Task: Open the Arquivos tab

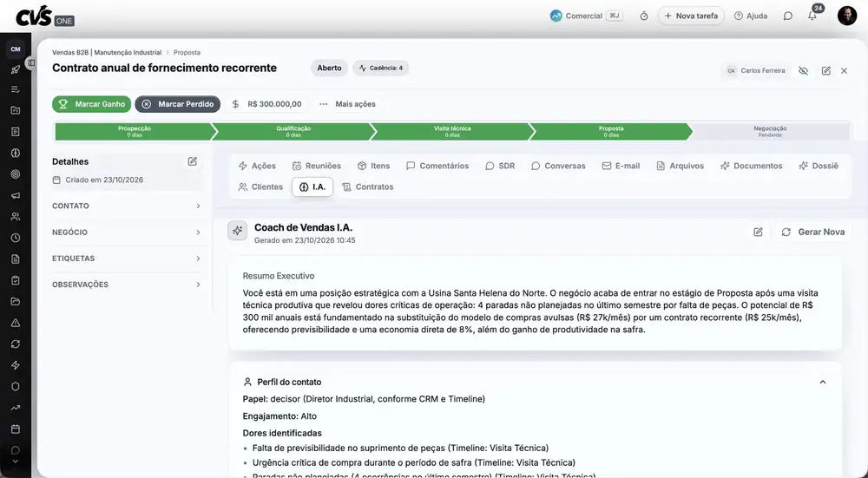Action: point(680,166)
